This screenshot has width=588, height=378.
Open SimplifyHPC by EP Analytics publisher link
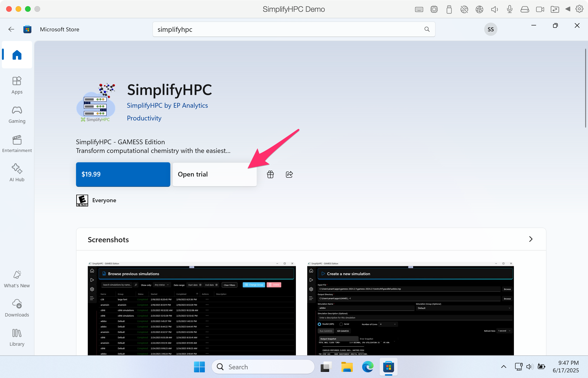coord(167,105)
